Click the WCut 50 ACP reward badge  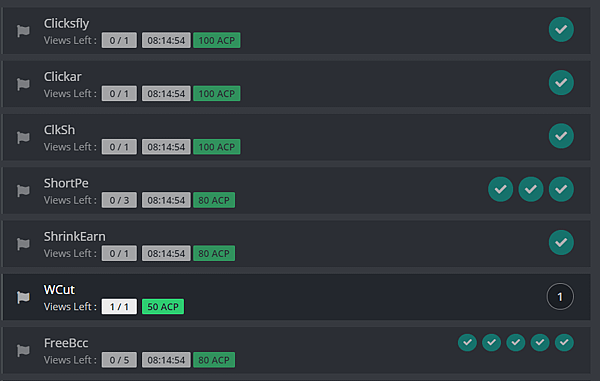(x=163, y=307)
